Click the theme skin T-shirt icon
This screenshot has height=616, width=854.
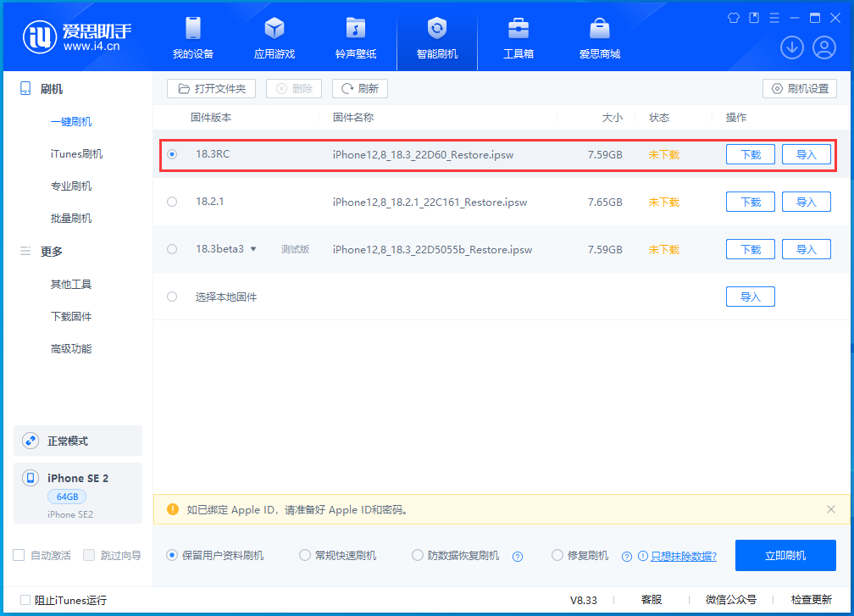coord(734,17)
